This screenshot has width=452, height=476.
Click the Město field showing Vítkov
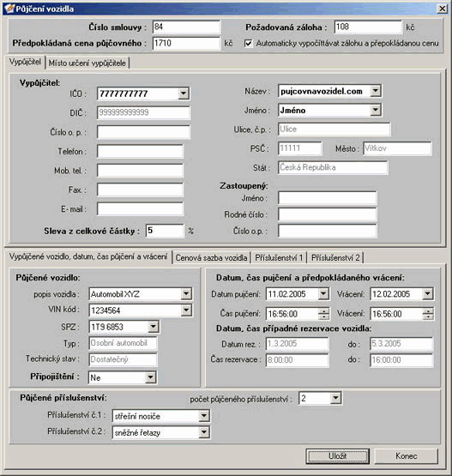pos(397,148)
